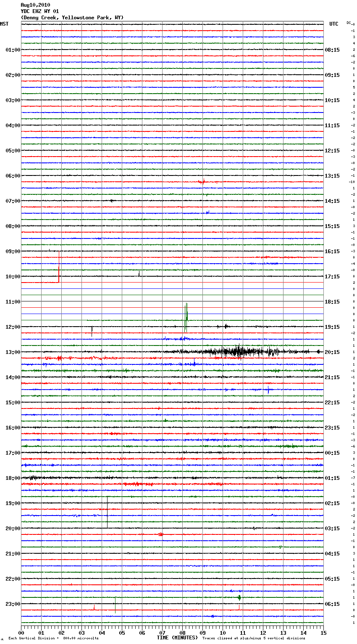Select the 14:00 MST time label

(x=13, y=377)
